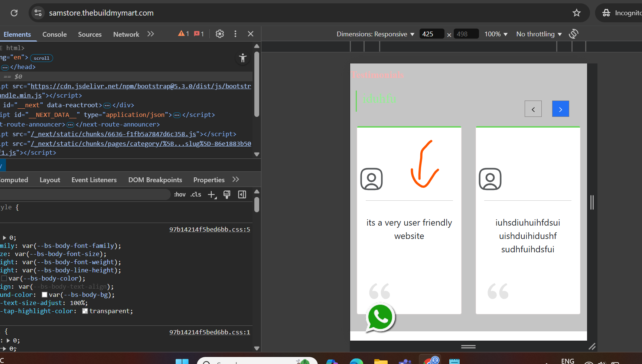Open site information icon in address bar

pyautogui.click(x=38, y=13)
